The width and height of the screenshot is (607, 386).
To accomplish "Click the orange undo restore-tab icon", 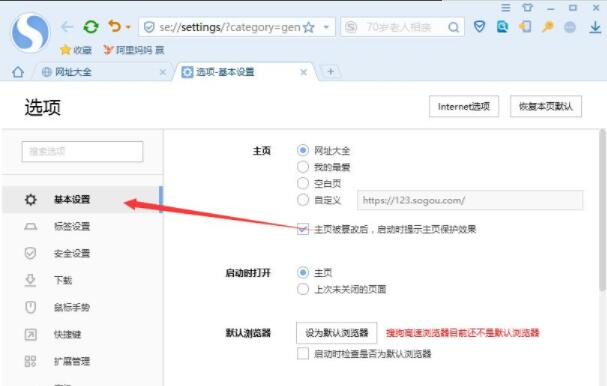I will point(115,26).
